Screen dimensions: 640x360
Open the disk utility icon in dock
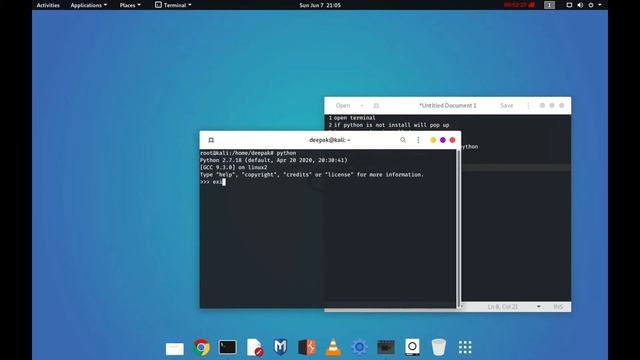[412, 347]
